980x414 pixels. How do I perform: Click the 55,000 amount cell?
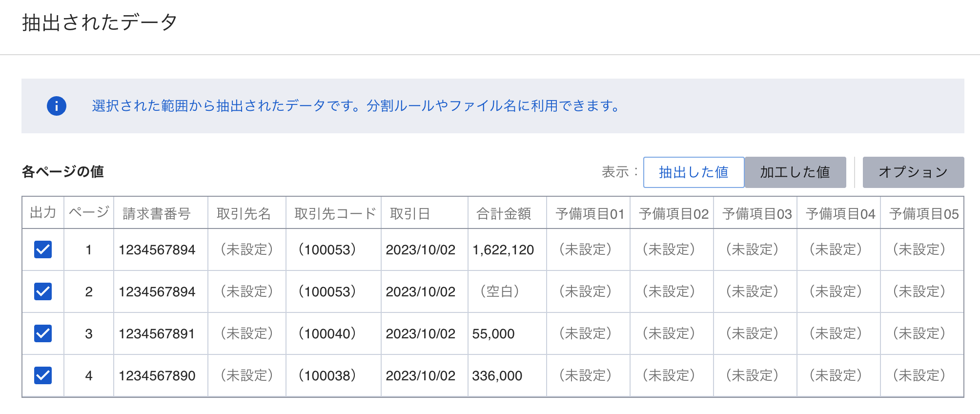(493, 334)
